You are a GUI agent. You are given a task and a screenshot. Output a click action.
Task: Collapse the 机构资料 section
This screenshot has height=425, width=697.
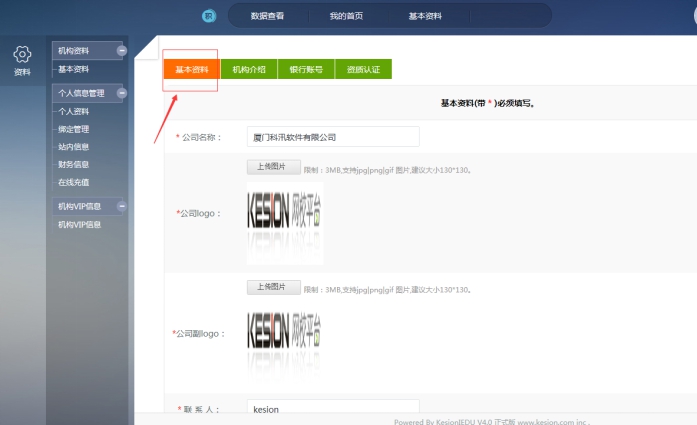(x=122, y=50)
